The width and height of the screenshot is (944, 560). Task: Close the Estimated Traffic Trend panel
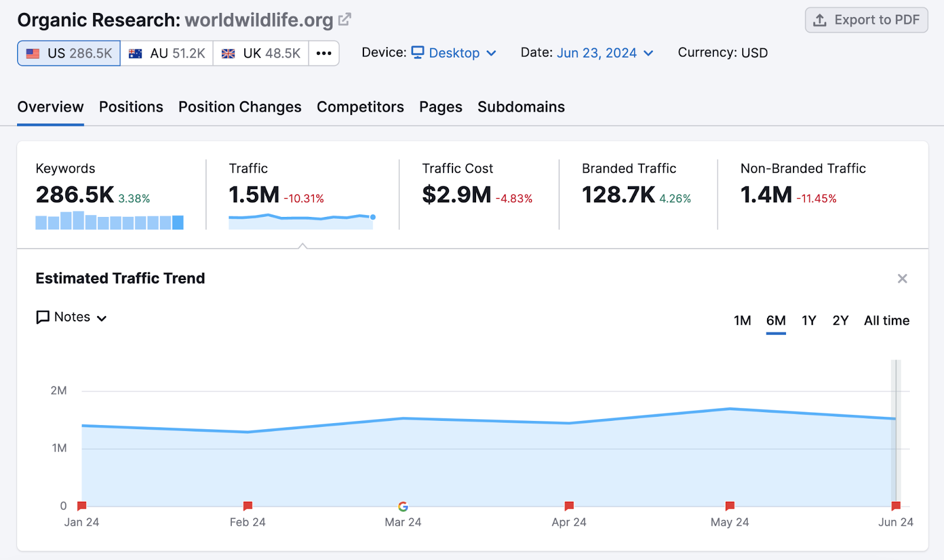(x=902, y=279)
